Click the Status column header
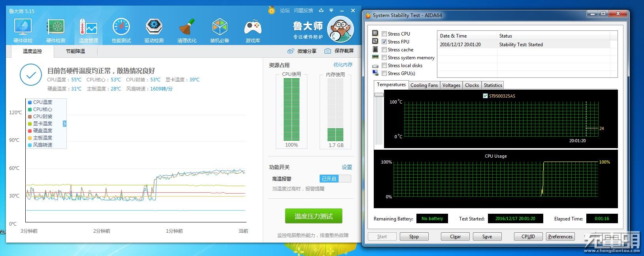 click(x=553, y=36)
